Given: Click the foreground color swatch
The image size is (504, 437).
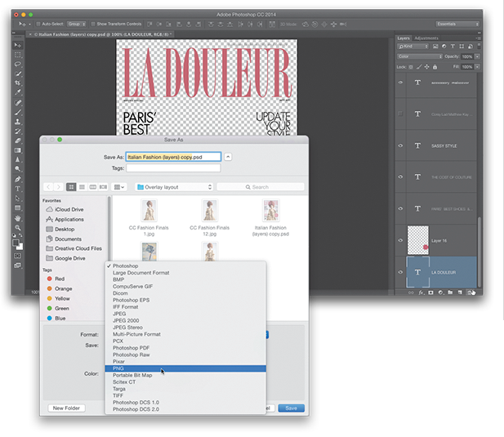Looking at the screenshot, I should pos(16,243).
